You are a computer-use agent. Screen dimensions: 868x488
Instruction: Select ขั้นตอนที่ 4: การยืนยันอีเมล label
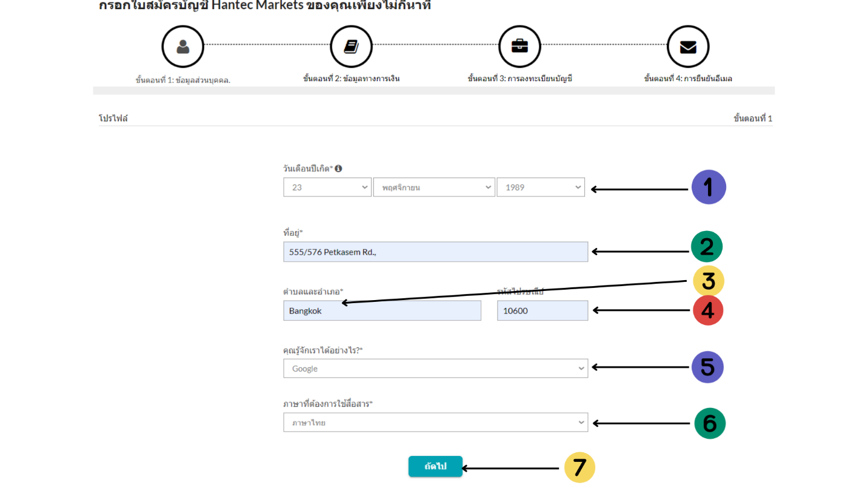(688, 79)
